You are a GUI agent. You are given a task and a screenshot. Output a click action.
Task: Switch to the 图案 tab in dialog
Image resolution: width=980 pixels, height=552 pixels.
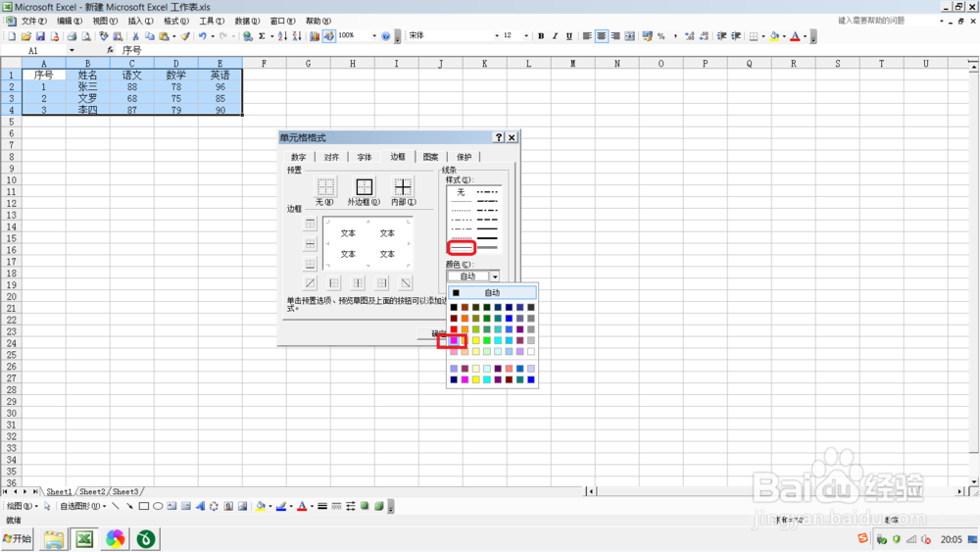coord(430,157)
